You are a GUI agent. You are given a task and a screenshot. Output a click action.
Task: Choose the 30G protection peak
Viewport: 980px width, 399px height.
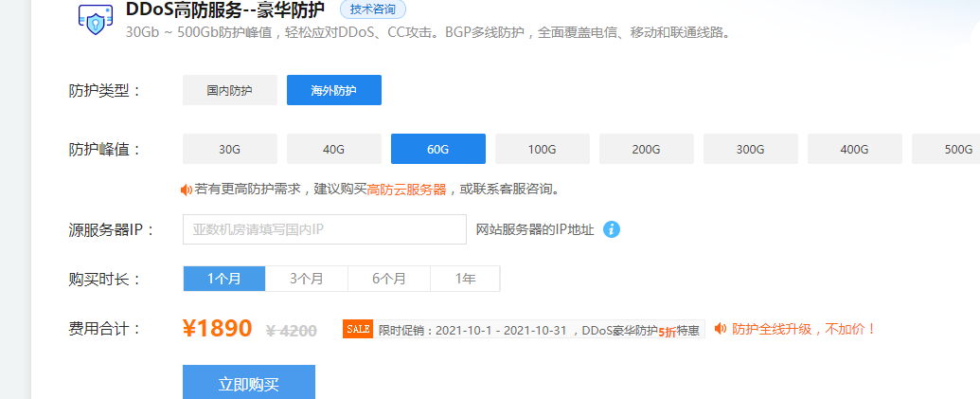click(x=230, y=149)
